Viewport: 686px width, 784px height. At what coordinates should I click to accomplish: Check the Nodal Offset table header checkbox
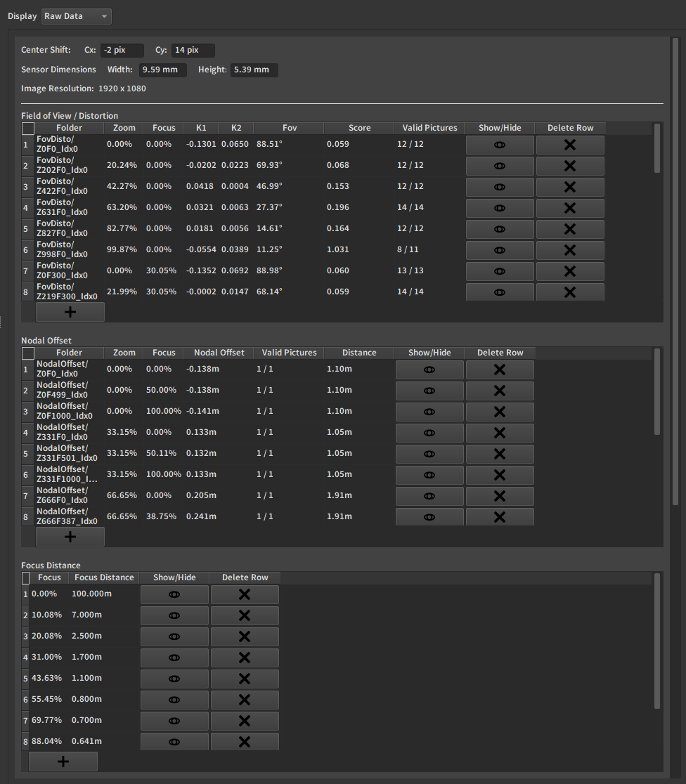28,353
